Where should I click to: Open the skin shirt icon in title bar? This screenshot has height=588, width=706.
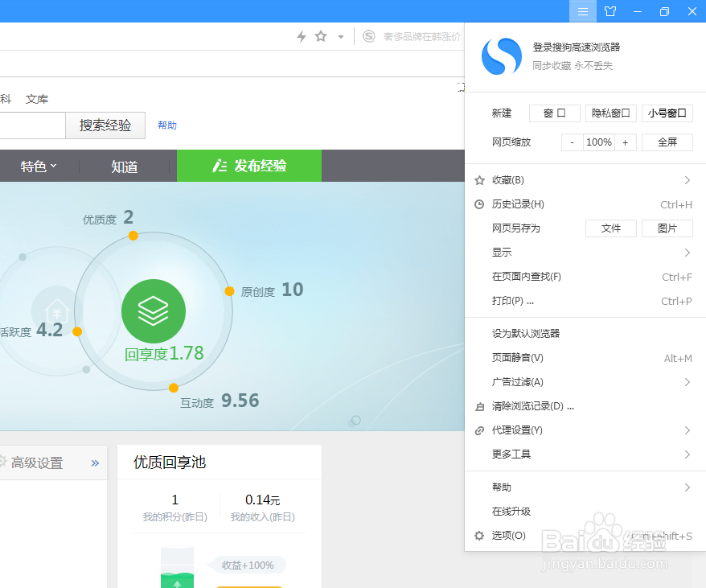(610, 11)
